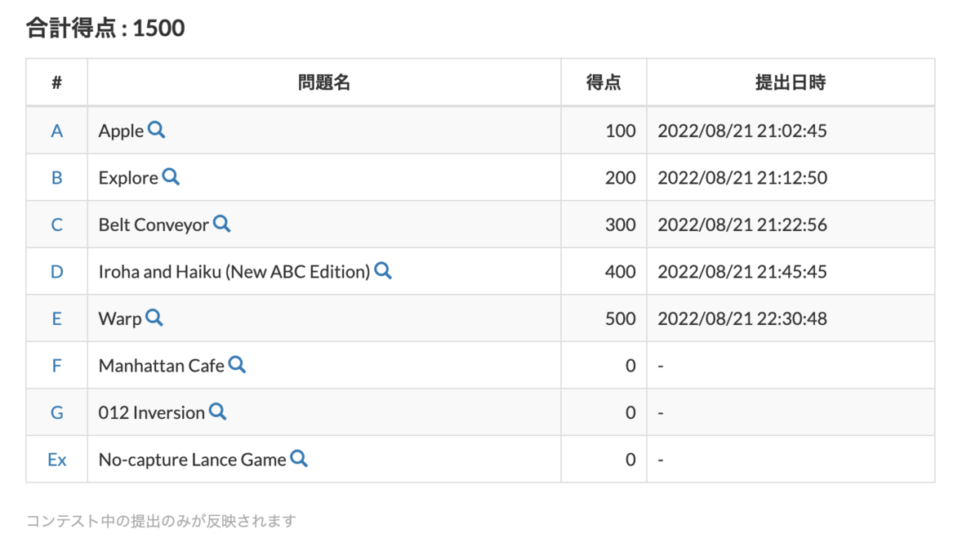
Task: Click the magnifier icon beside Apple
Action: pos(156,130)
